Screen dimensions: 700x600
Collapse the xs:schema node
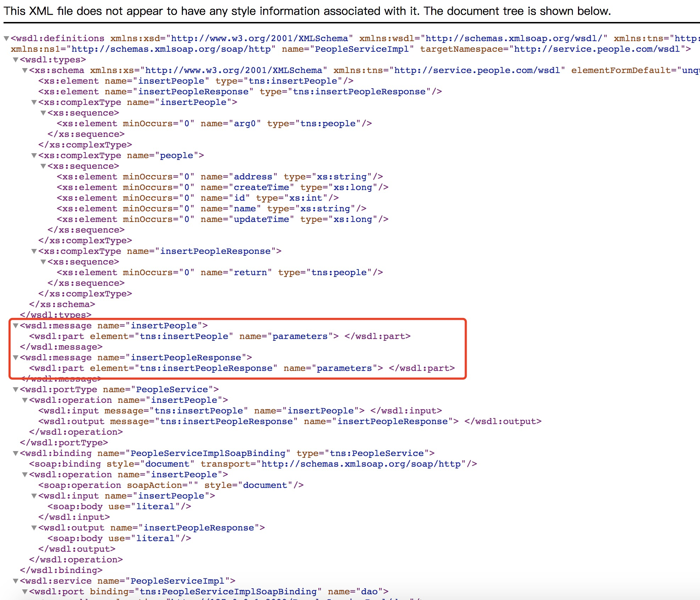(x=25, y=70)
